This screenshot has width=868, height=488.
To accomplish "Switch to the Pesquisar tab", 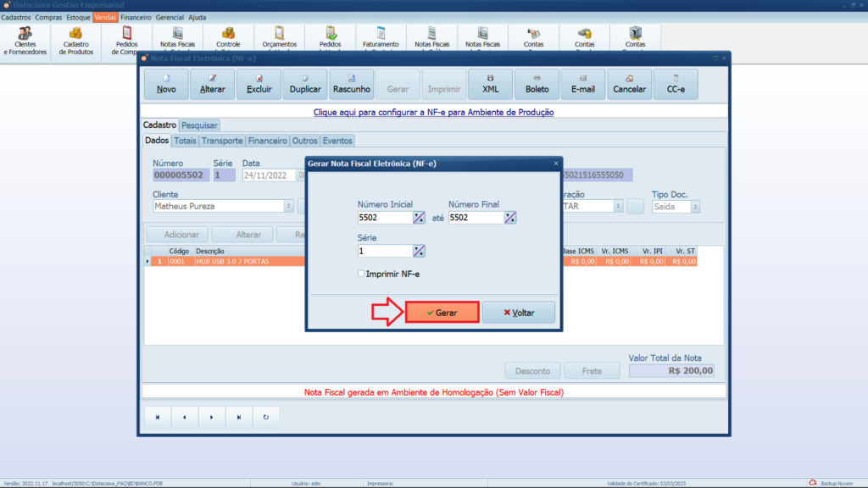I will point(199,125).
